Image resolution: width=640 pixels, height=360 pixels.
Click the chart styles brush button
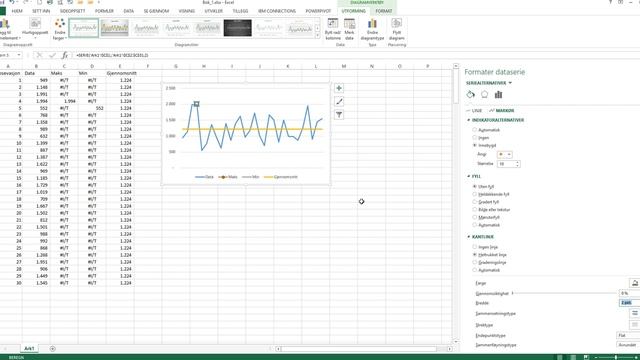339,102
